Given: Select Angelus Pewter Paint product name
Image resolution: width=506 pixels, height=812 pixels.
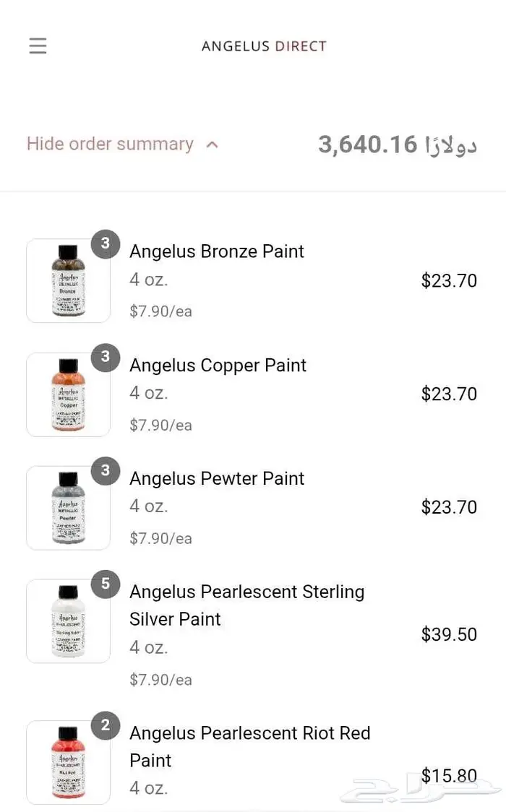Looking at the screenshot, I should [217, 478].
